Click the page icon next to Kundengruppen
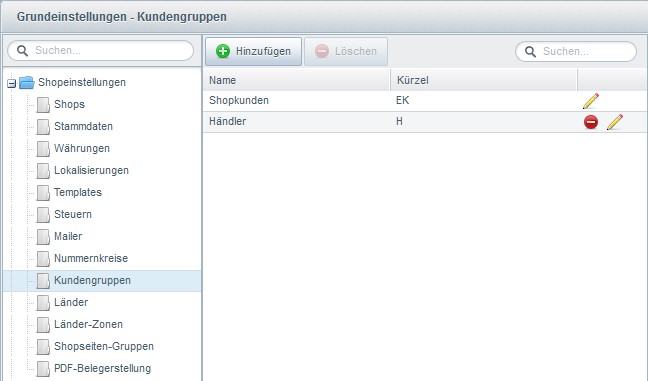648x381 pixels. [43, 281]
